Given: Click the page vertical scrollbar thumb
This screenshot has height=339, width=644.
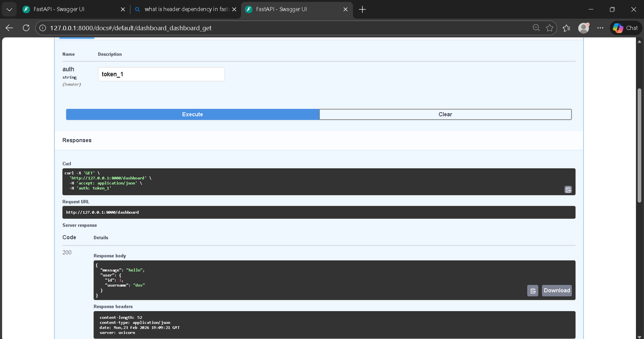Looking at the screenshot, I should point(639,145).
